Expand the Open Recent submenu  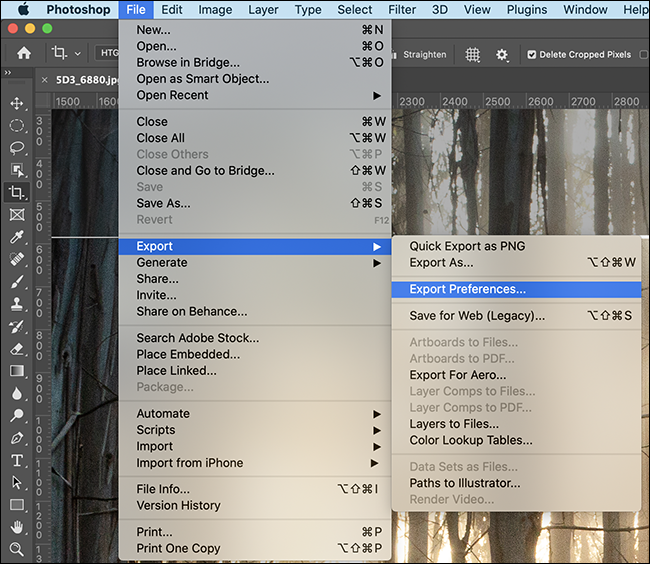[255, 95]
